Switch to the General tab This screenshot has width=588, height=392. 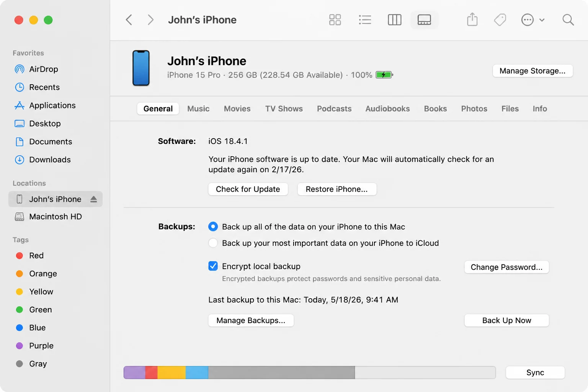[x=158, y=109]
